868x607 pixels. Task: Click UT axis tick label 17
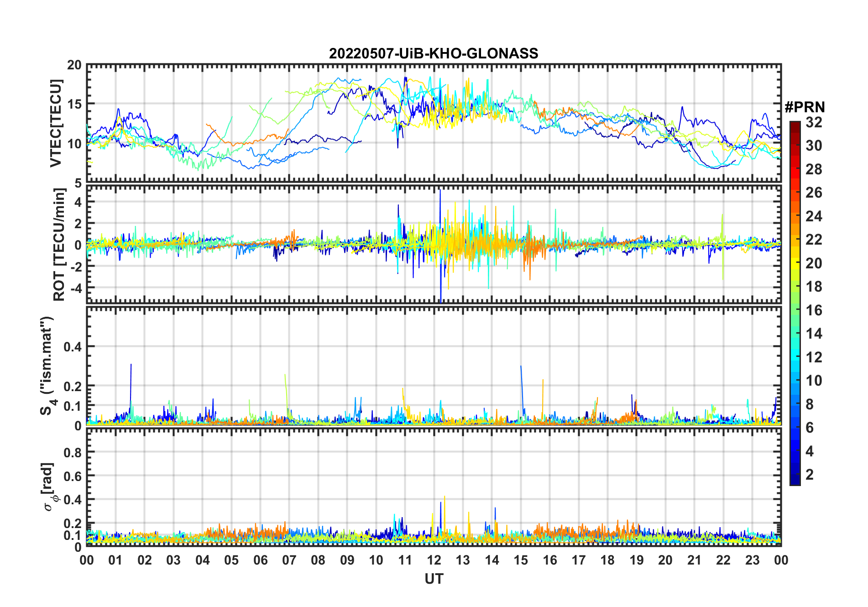tap(579, 560)
